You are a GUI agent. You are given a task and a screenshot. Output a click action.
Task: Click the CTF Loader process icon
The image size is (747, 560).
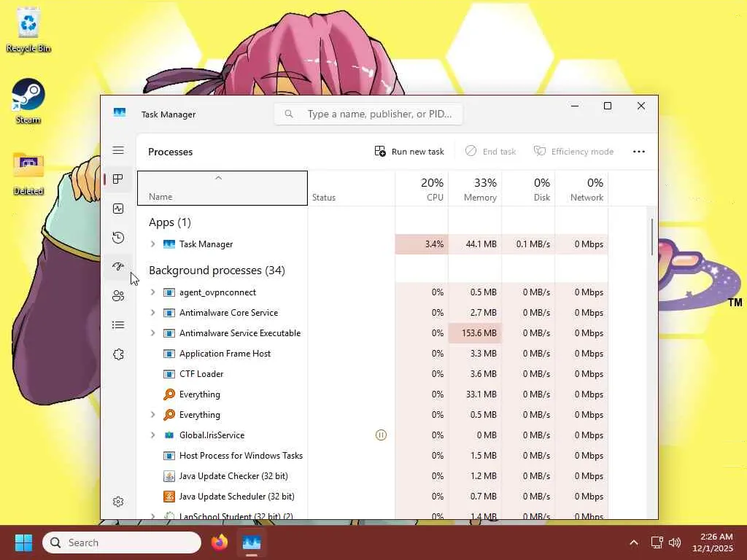pos(169,374)
